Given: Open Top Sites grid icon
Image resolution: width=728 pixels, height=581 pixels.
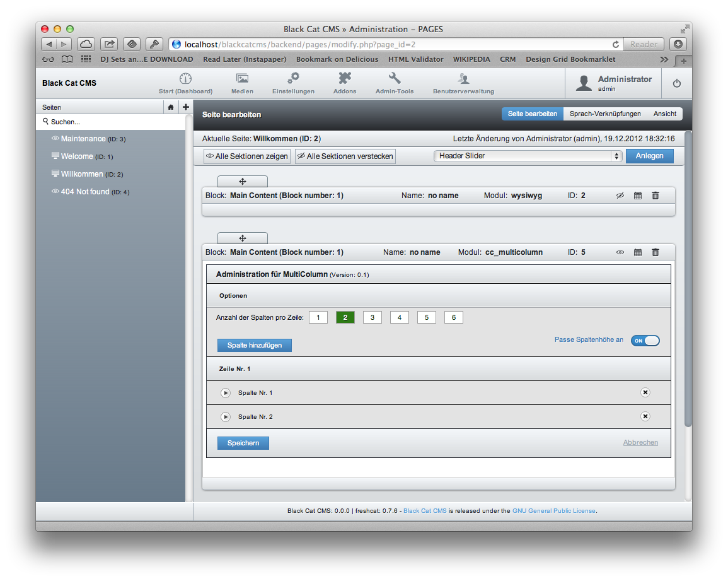Looking at the screenshot, I should (86, 59).
